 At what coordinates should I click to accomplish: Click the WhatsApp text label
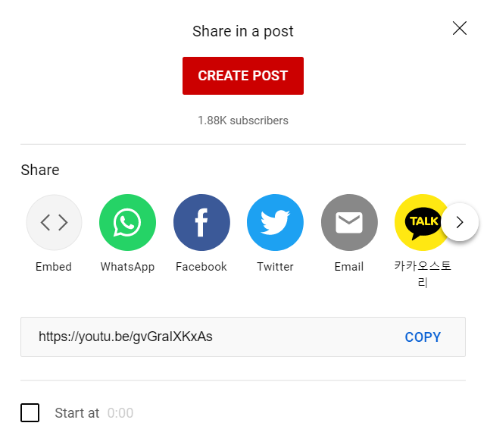[128, 267]
